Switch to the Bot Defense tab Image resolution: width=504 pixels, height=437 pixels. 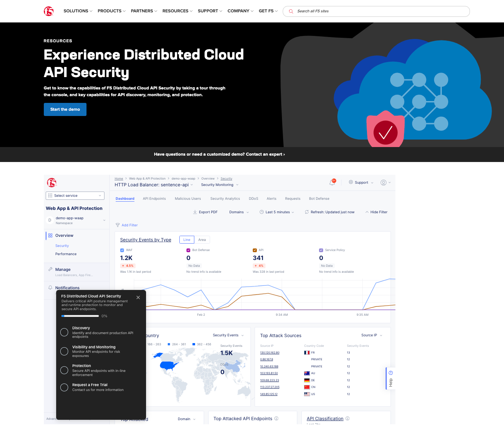coord(319,199)
